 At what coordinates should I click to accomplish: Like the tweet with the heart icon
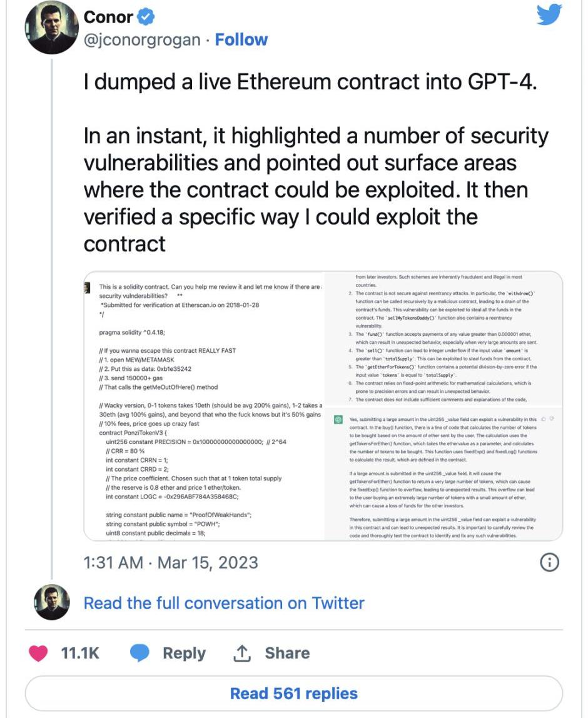[x=39, y=653]
